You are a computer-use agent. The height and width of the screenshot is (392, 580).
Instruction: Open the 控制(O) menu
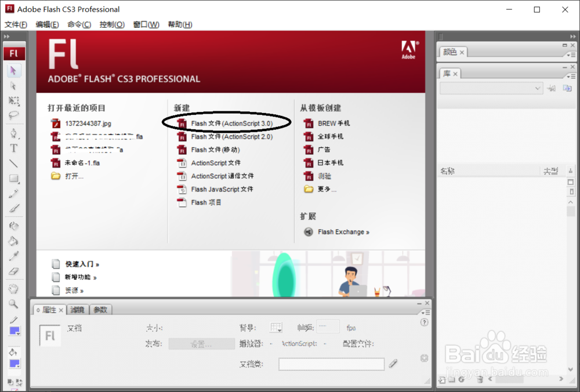coord(112,24)
